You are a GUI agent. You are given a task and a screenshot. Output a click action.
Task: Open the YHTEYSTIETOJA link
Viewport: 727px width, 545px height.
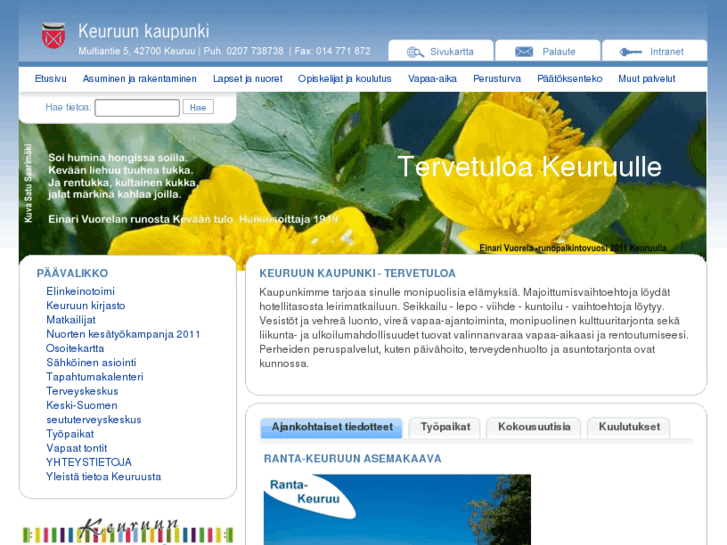(x=89, y=462)
